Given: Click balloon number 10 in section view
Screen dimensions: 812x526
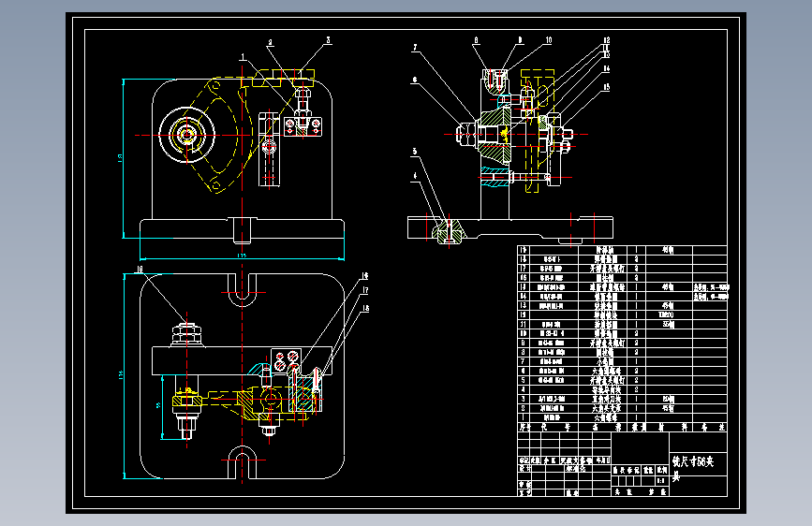Looking at the screenshot, I should pos(549,40).
